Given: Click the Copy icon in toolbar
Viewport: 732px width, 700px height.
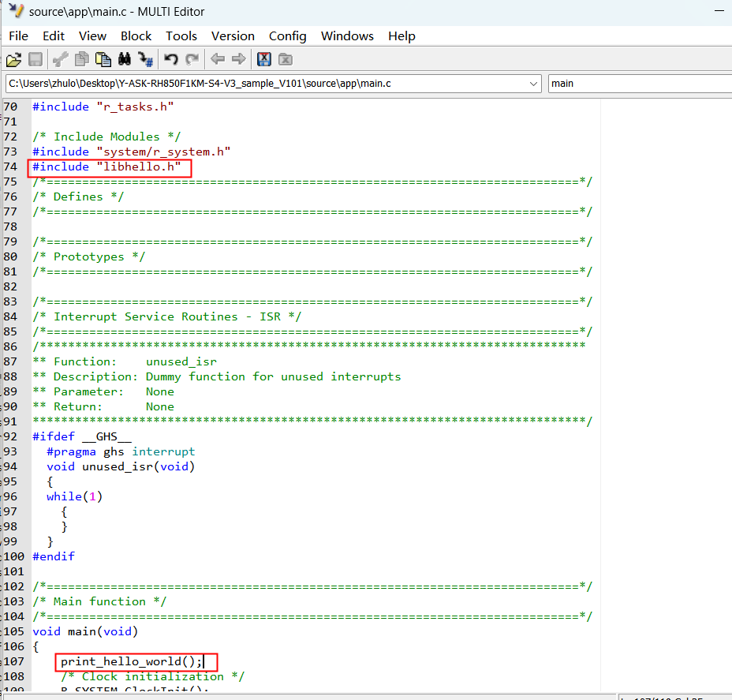Looking at the screenshot, I should (x=81, y=59).
